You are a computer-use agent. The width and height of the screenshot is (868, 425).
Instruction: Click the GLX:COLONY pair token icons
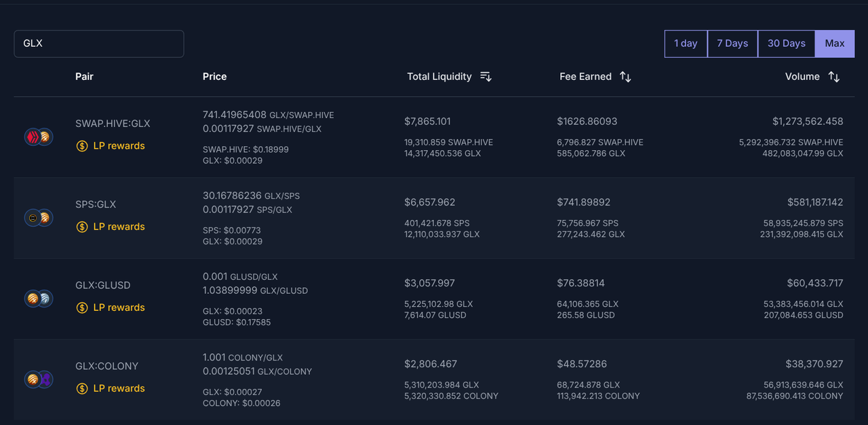pyautogui.click(x=39, y=380)
